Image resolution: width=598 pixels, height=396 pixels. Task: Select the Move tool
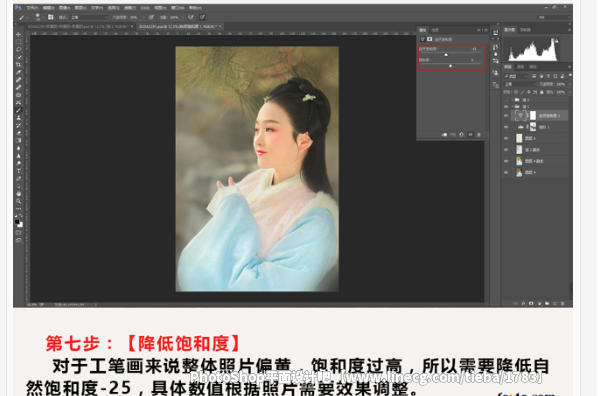[18, 34]
